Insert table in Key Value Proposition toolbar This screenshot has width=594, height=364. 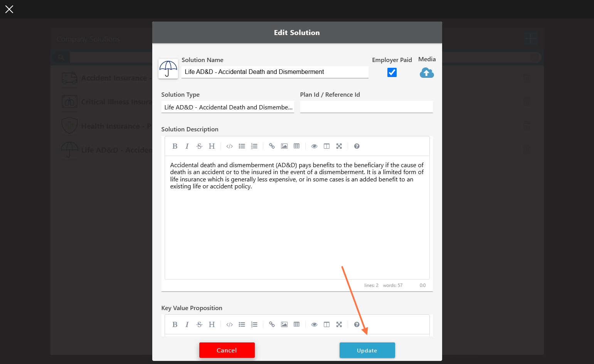(x=296, y=324)
